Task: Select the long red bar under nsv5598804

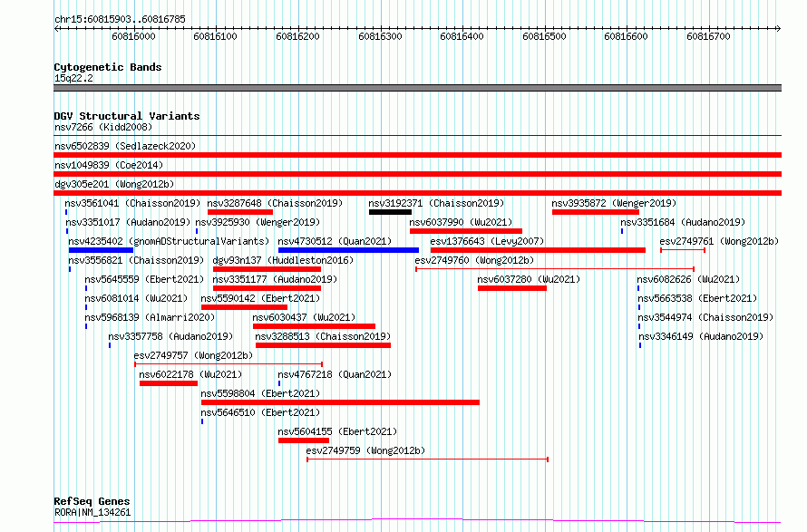Action: [340, 402]
